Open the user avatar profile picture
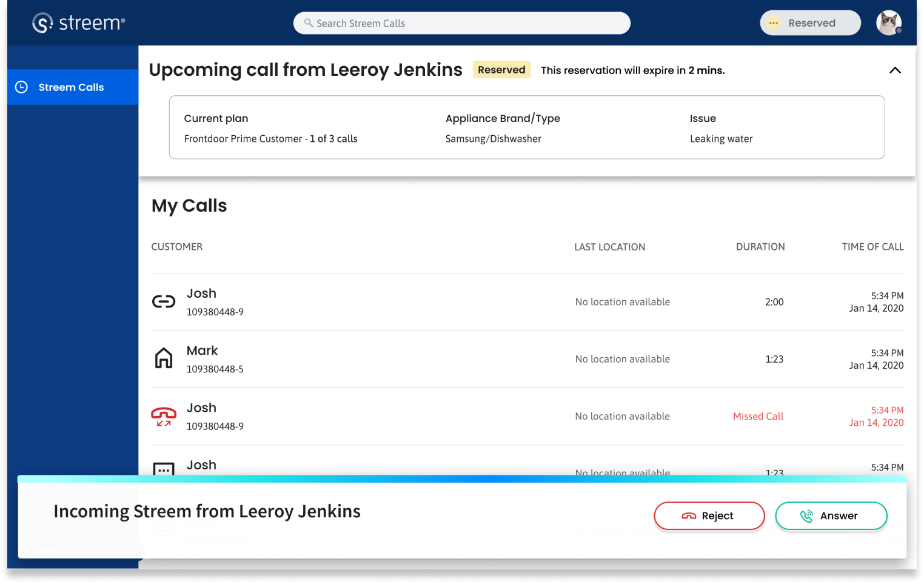924x584 pixels. [x=889, y=23]
